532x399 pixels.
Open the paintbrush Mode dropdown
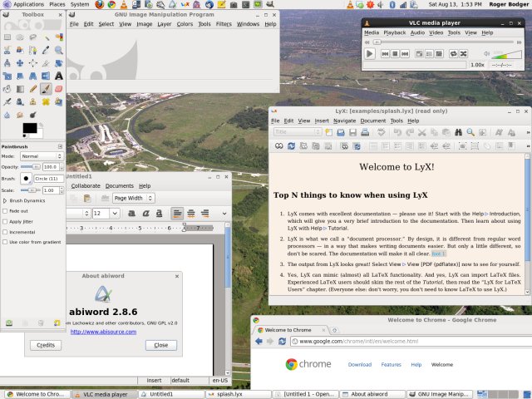click(41, 156)
